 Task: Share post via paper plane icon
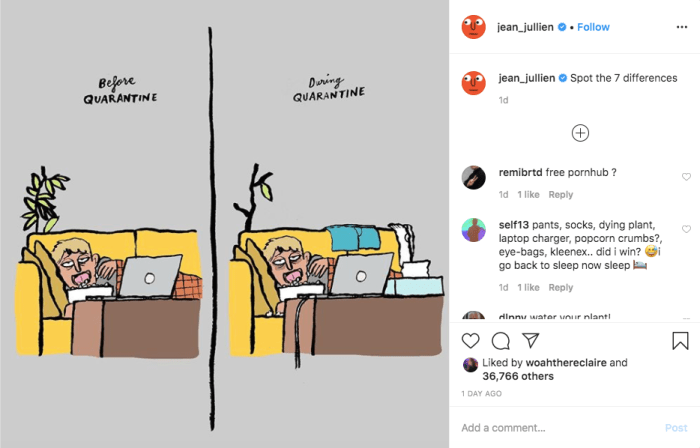point(531,340)
